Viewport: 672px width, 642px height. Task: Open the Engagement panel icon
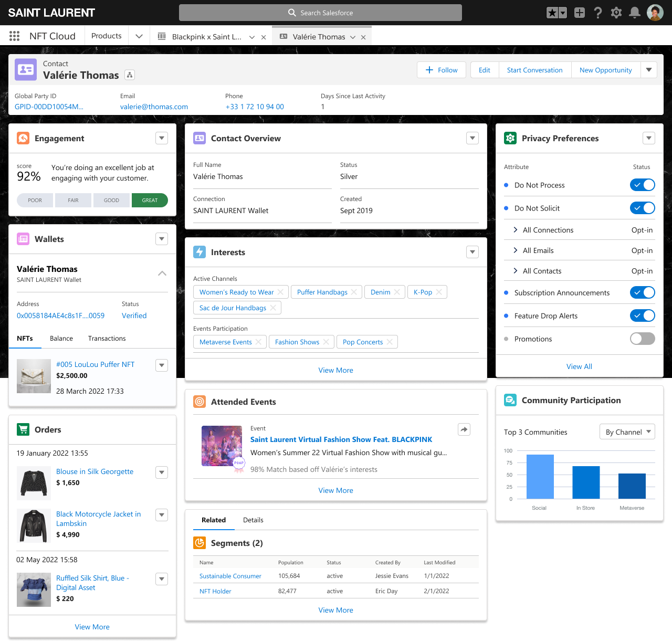coord(23,138)
